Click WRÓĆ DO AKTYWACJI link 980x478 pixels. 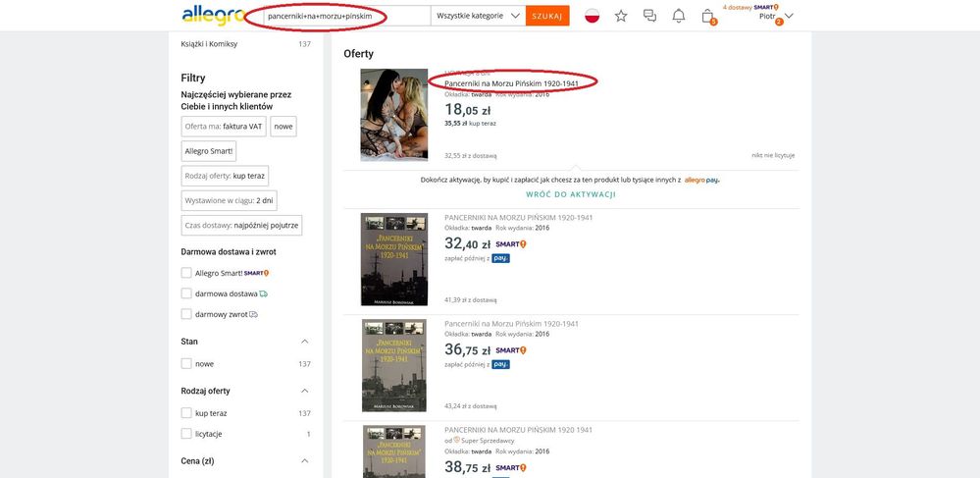571,194
